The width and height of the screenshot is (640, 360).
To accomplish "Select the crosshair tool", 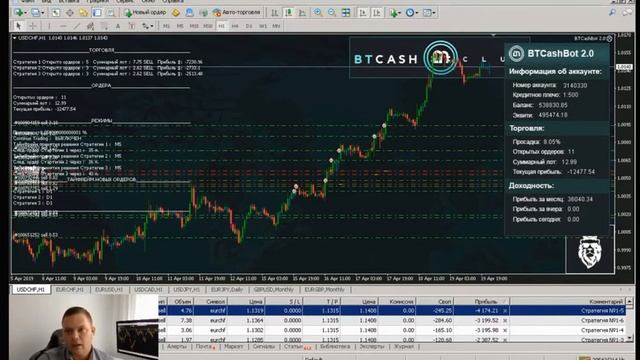I will [33, 26].
